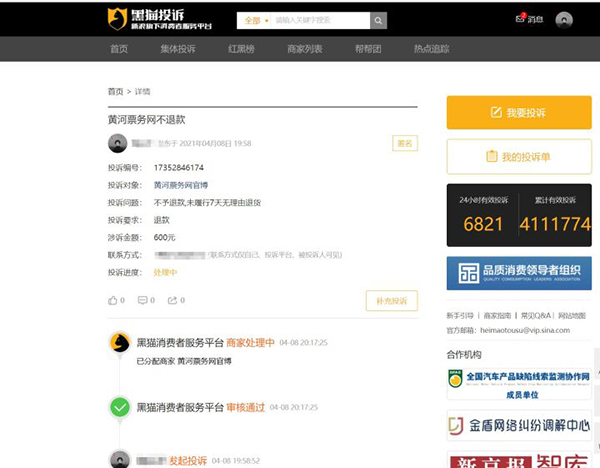Open the 商家指南 link
Viewport: 600px width, 468px height.
coord(497,316)
